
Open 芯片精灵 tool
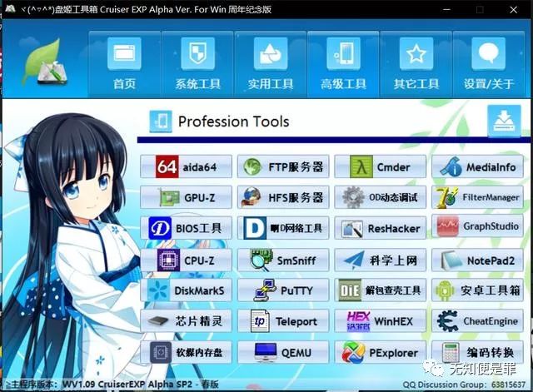point(186,320)
